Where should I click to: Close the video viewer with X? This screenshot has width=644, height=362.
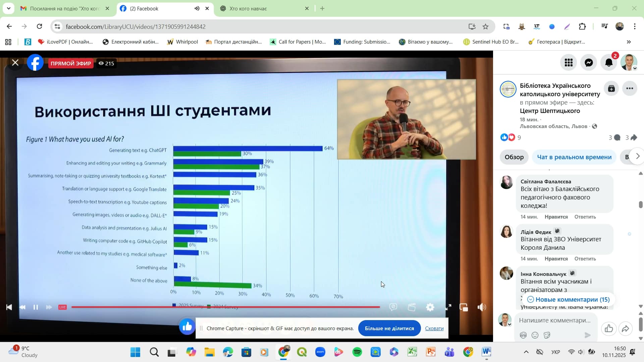(x=15, y=63)
